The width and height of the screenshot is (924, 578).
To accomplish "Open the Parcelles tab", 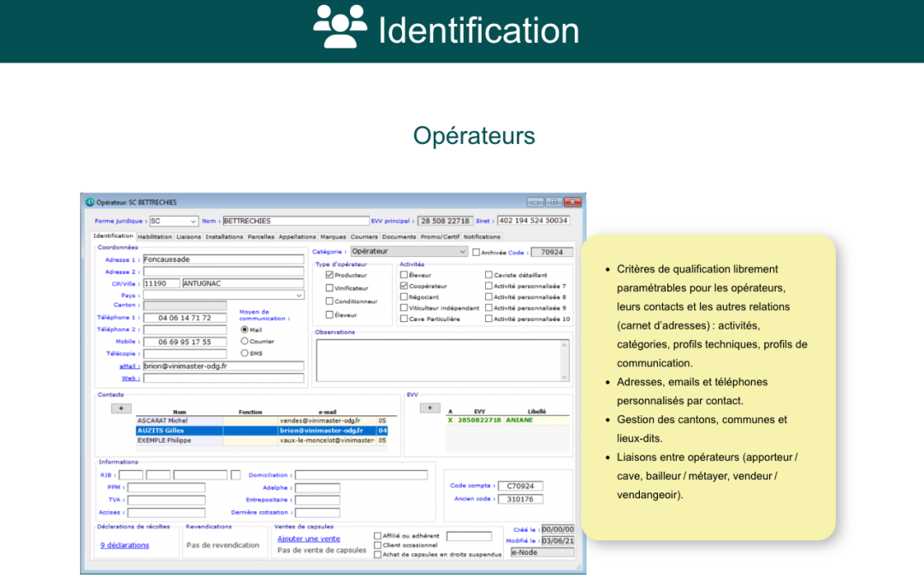I will 260,236.
